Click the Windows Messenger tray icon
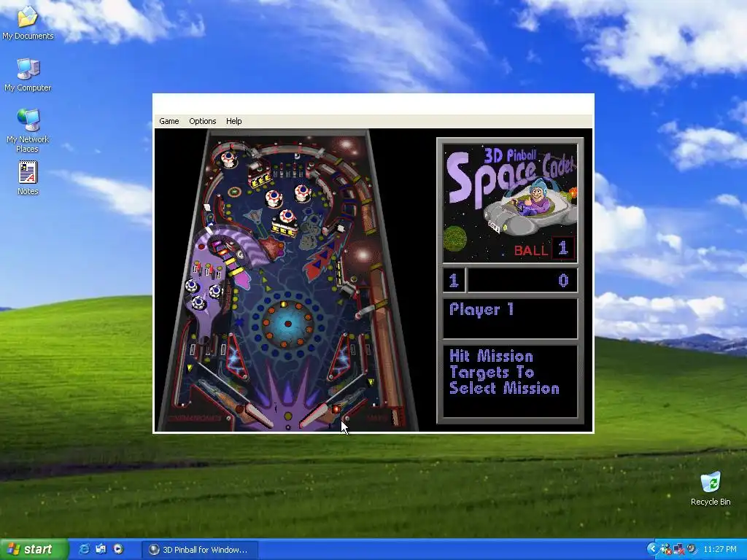Viewport: 747px width, 560px height. [665, 549]
